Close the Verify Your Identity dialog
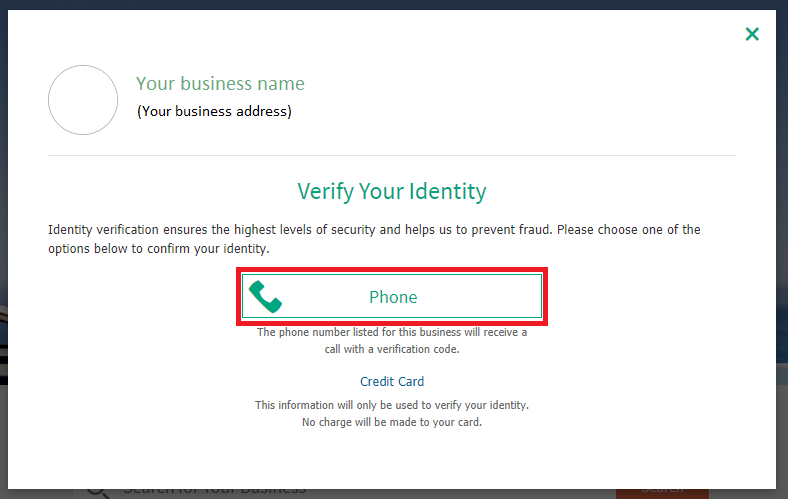 tap(752, 34)
